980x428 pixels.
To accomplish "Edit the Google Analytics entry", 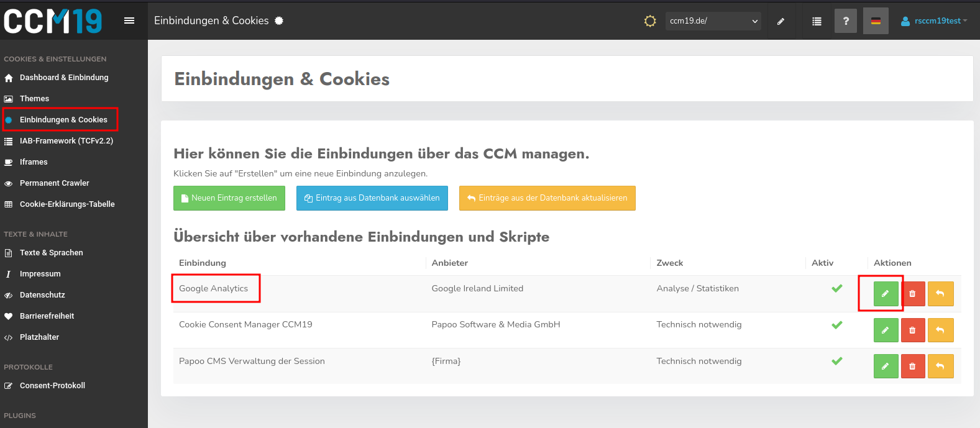I will coord(886,294).
